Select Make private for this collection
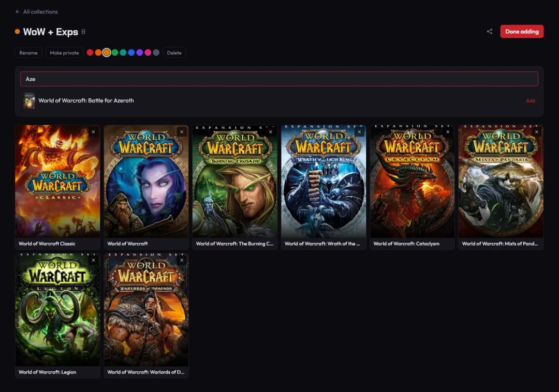Screen dimensions: 559x392 64,53
